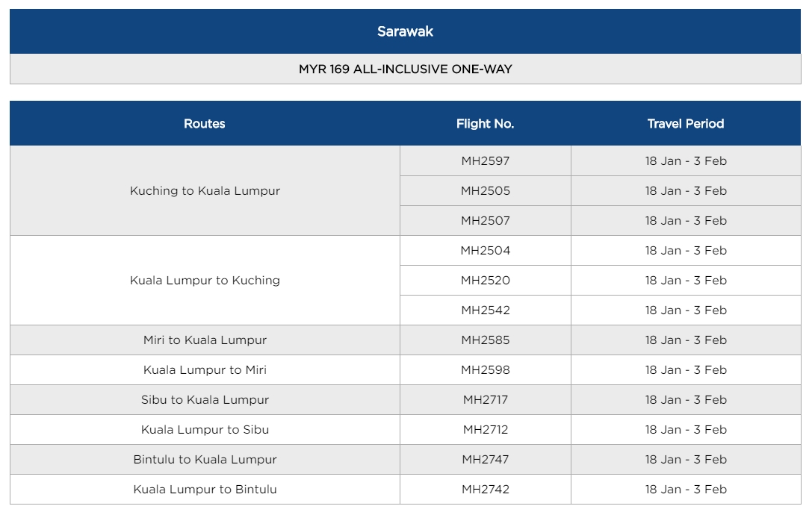
Task: Click flight number MH2712
Action: pyautogui.click(x=485, y=430)
